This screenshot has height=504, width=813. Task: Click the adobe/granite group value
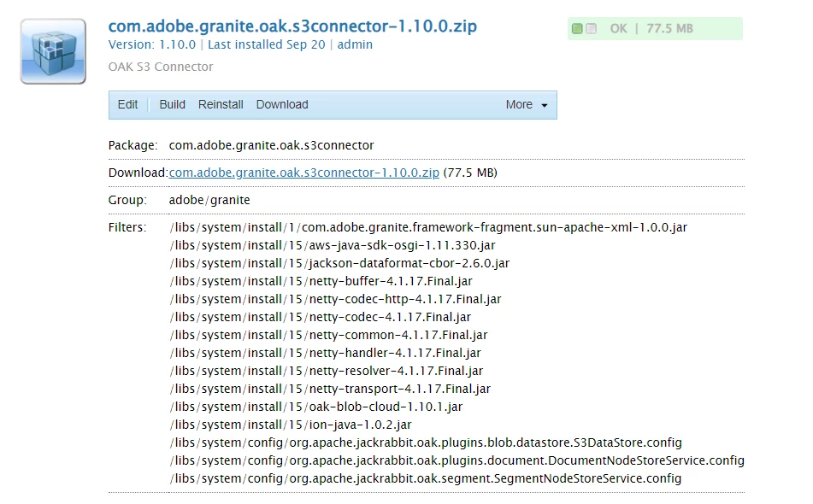(x=209, y=200)
